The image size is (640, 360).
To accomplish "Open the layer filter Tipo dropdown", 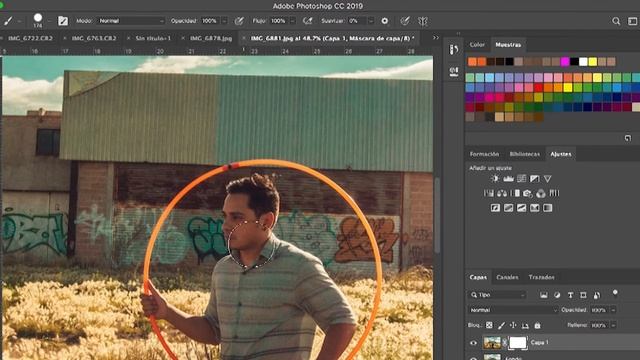I will click(x=498, y=295).
